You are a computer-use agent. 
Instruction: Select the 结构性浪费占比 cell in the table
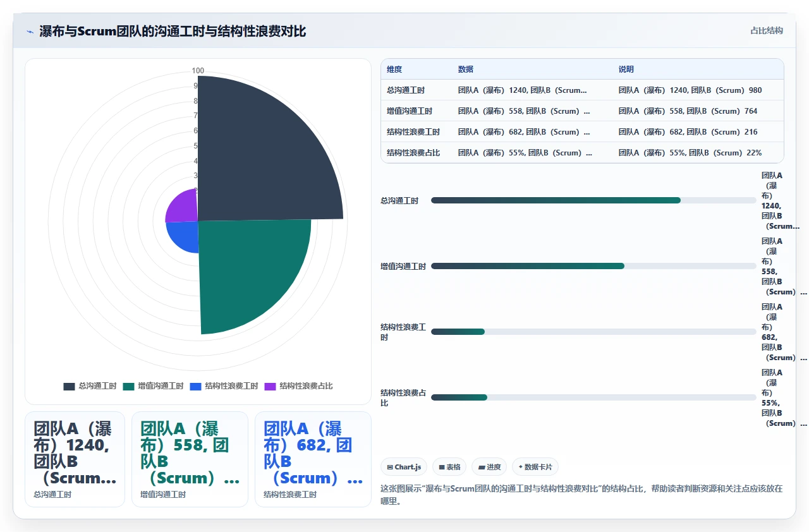(417, 153)
